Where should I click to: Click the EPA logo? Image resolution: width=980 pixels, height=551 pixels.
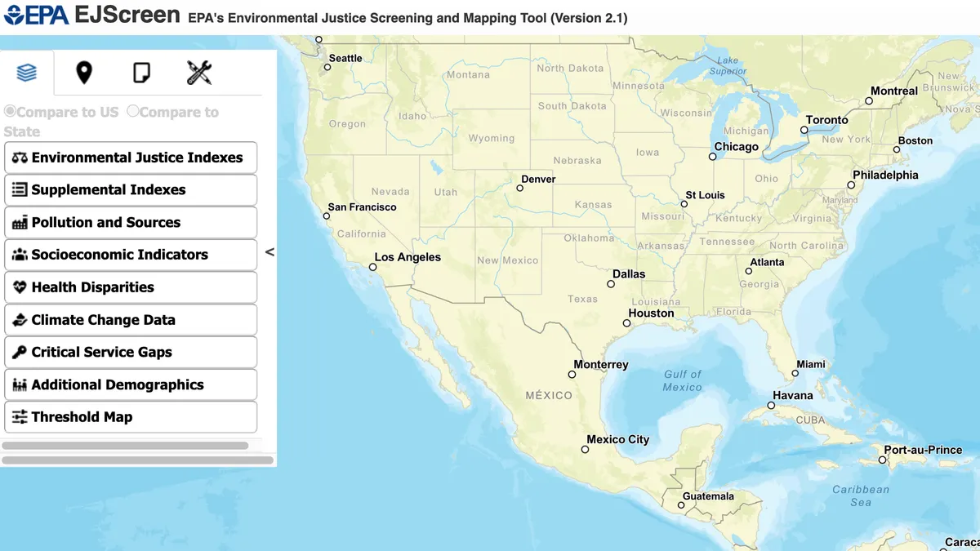35,15
